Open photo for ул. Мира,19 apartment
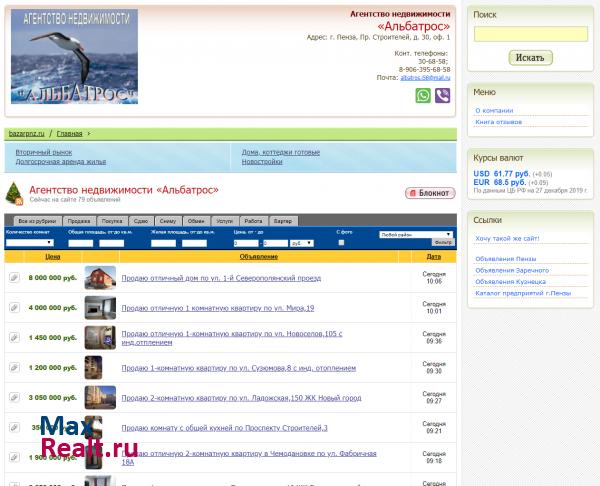 (x=100, y=307)
